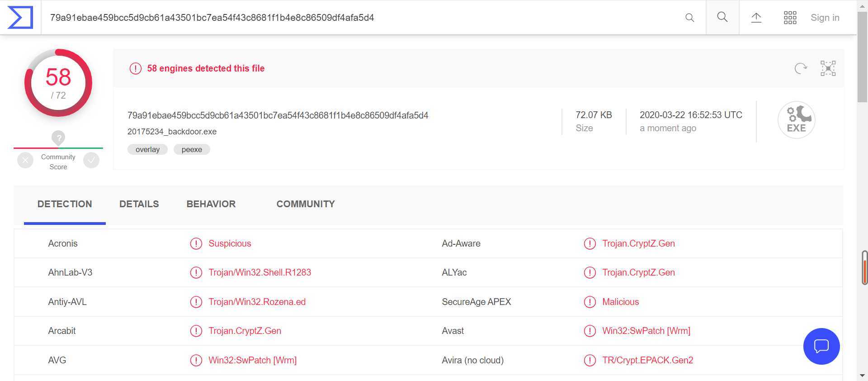Click the alert icon in Acronis row
Image resolution: width=868 pixels, height=381 pixels.
(x=196, y=243)
